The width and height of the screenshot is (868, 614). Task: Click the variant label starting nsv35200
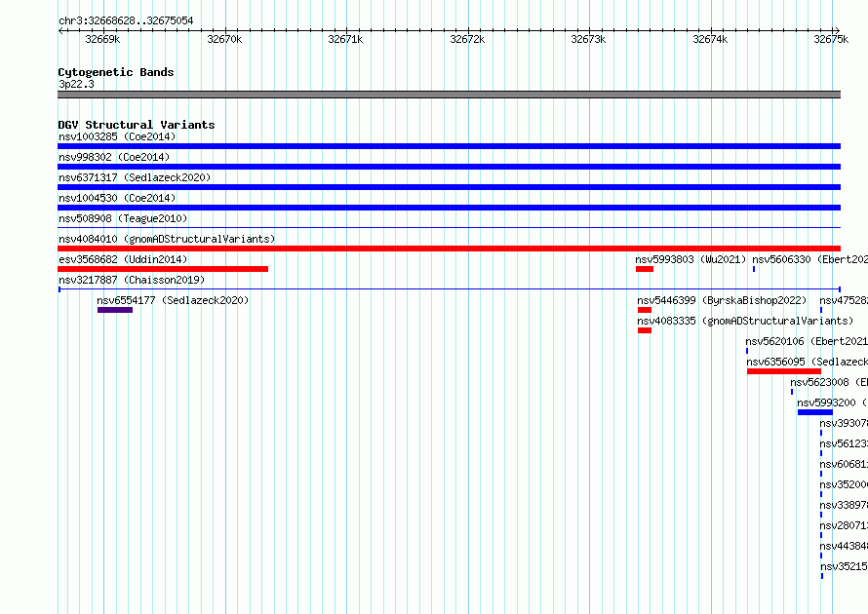844,484
